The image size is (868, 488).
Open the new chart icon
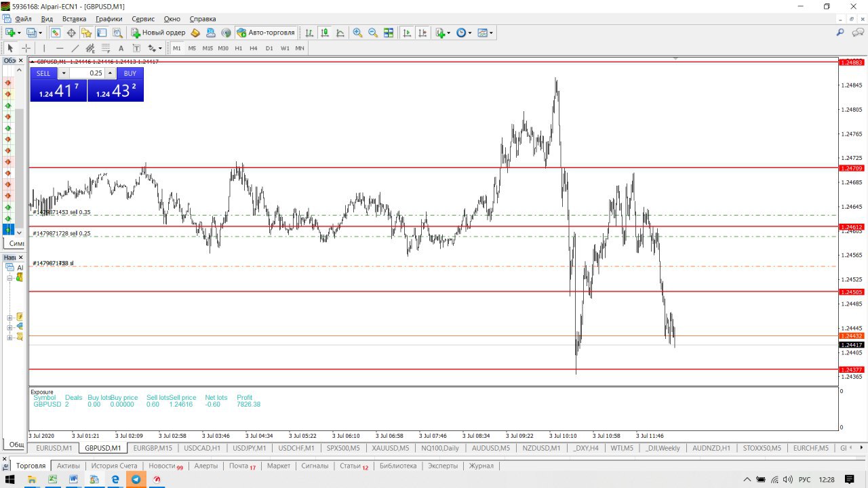click(x=10, y=33)
